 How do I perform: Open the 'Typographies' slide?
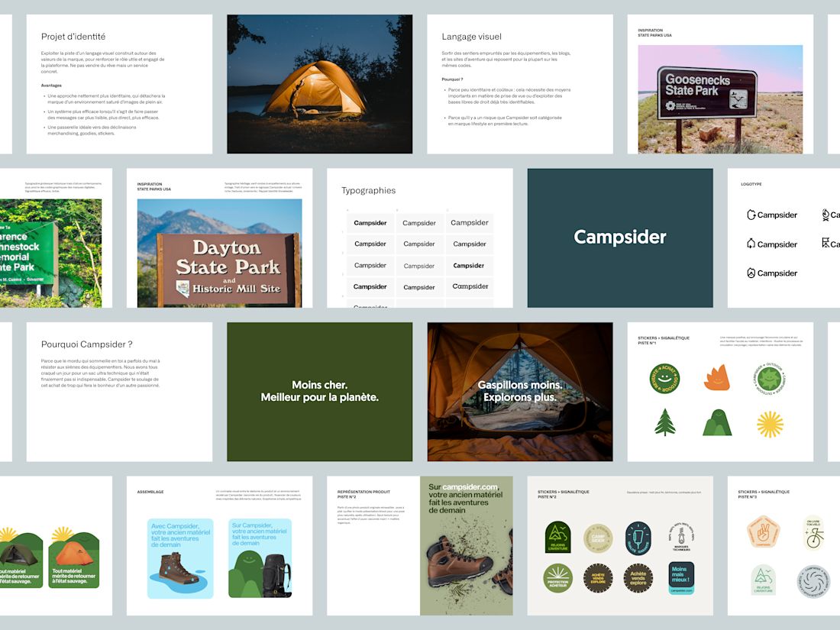420,237
